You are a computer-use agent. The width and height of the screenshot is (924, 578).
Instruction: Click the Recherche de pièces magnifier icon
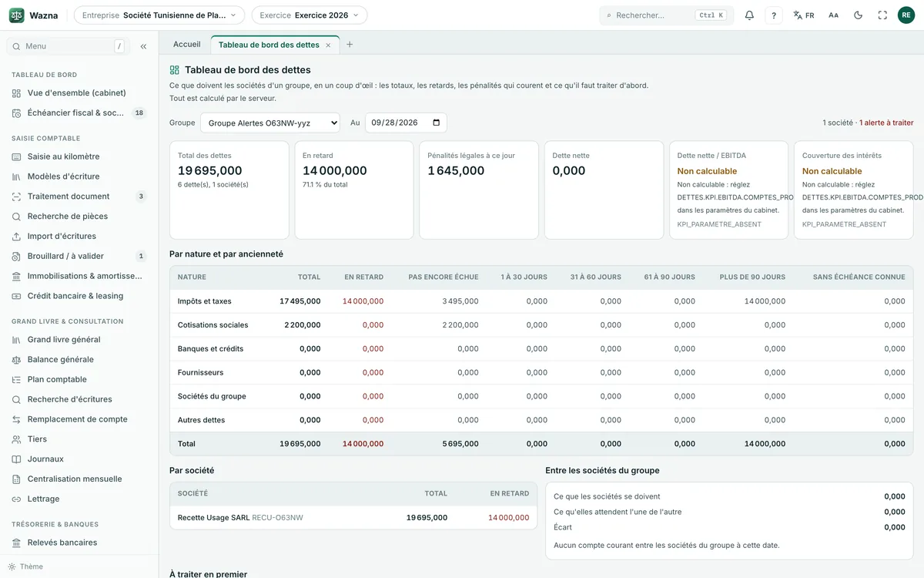[17, 217]
